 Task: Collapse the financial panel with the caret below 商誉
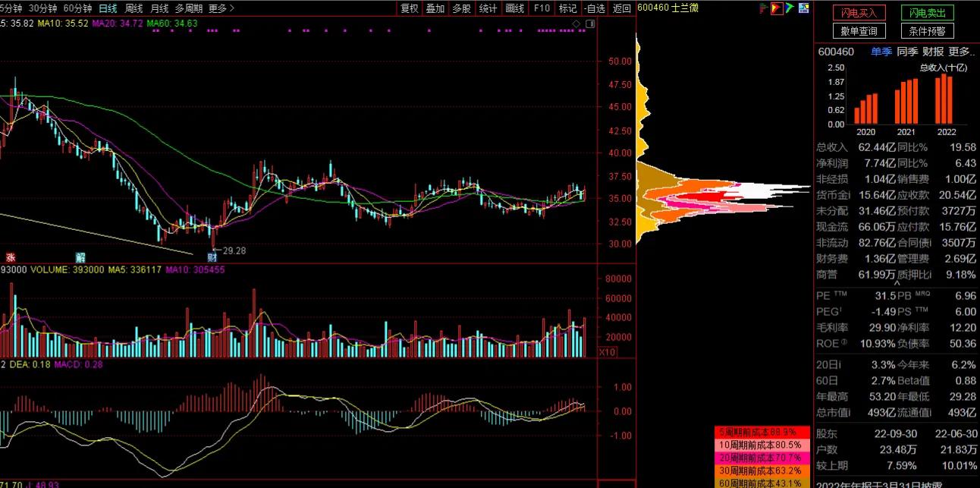pos(897,285)
